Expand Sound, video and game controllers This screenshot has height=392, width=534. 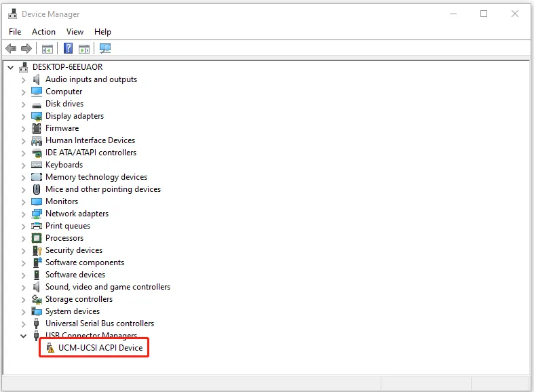click(23, 287)
